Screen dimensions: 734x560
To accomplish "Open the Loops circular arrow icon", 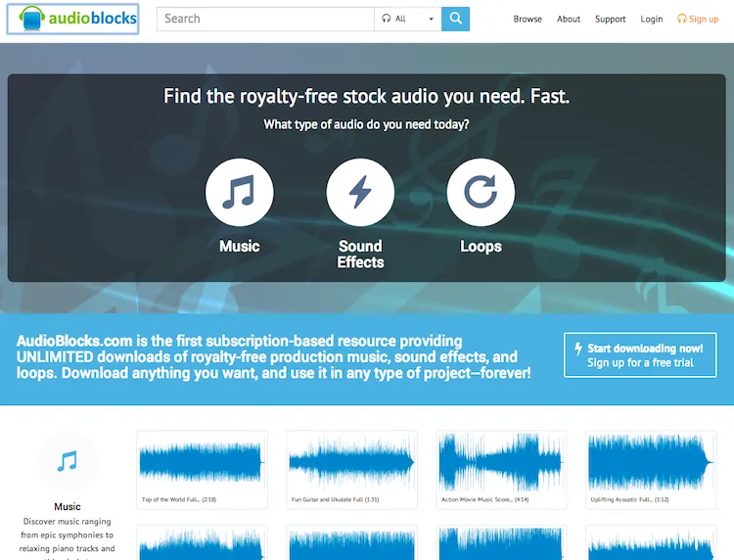I will [x=481, y=192].
